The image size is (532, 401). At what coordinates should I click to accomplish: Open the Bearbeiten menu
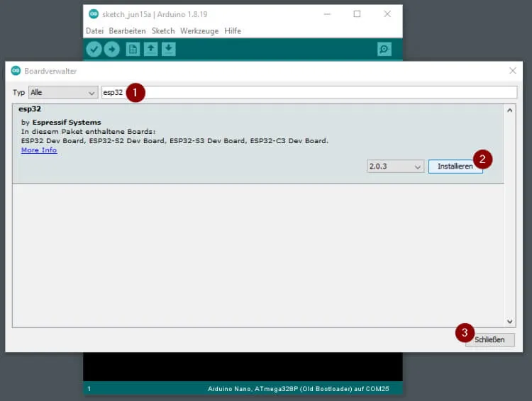click(127, 31)
